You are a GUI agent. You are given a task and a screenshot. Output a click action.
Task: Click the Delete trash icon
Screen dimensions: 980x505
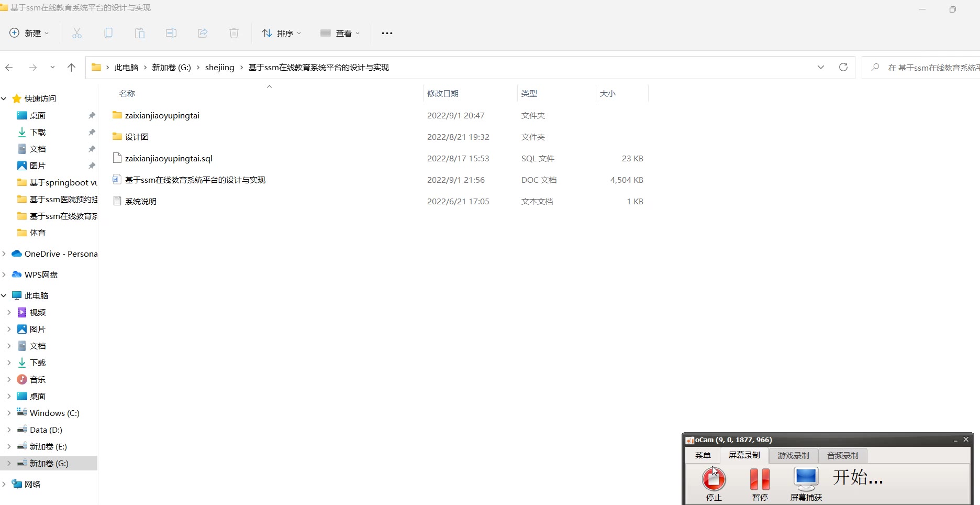click(234, 33)
